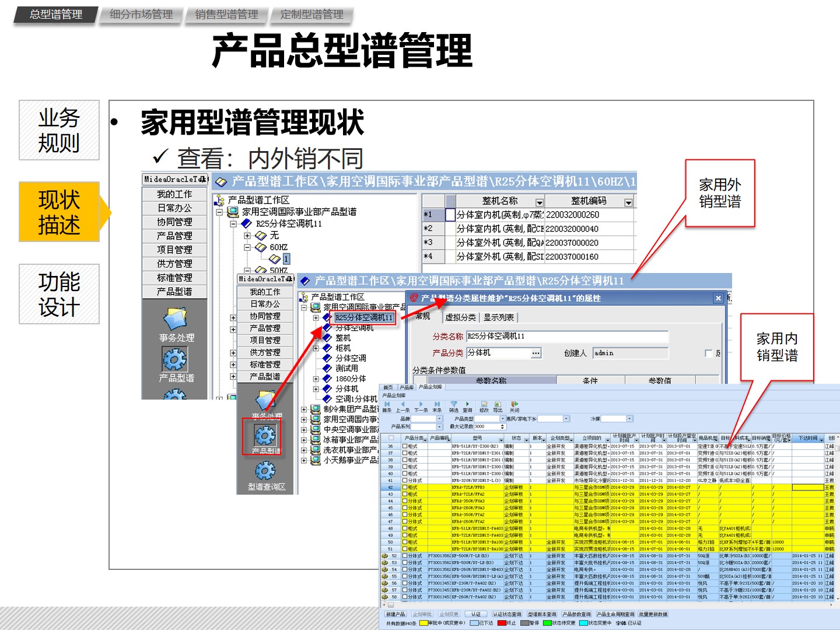The width and height of the screenshot is (840, 630).
Task: Open the 整机名称 column filter dropdown
Action: [540, 203]
